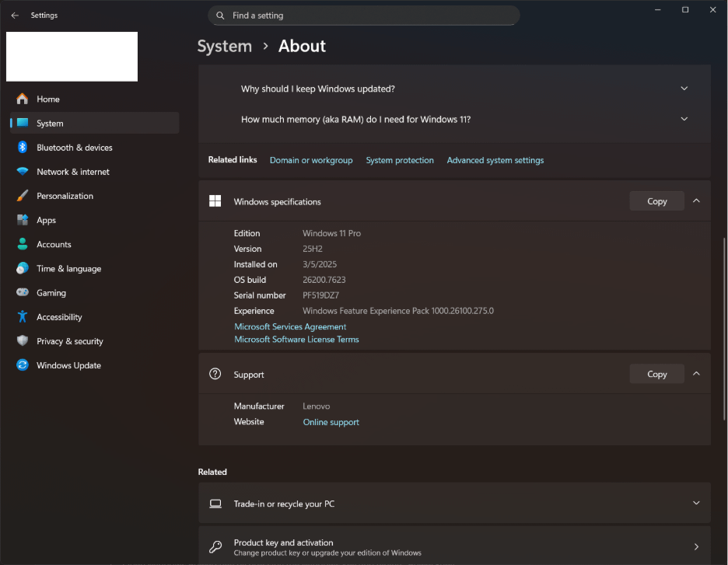Open the Windows Update page

pyautogui.click(x=94, y=365)
